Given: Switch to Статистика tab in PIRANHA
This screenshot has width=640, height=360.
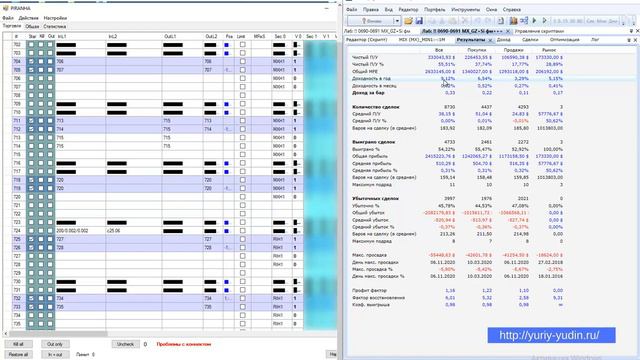Looking at the screenshot, I should coord(55,27).
